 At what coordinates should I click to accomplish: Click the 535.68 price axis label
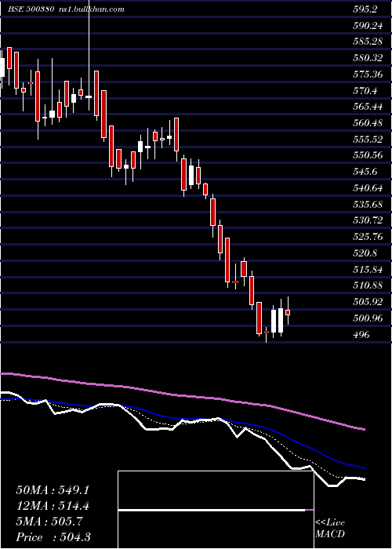point(368,204)
